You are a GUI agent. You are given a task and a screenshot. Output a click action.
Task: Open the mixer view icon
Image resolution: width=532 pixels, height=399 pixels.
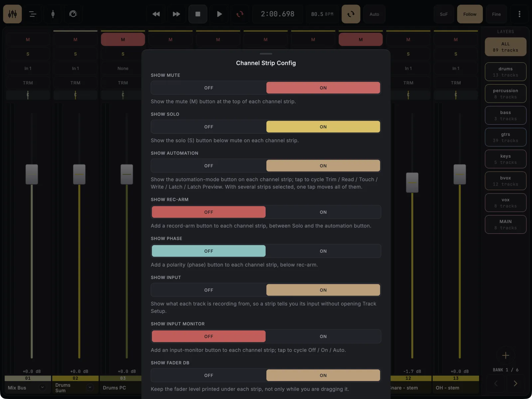(x=13, y=14)
